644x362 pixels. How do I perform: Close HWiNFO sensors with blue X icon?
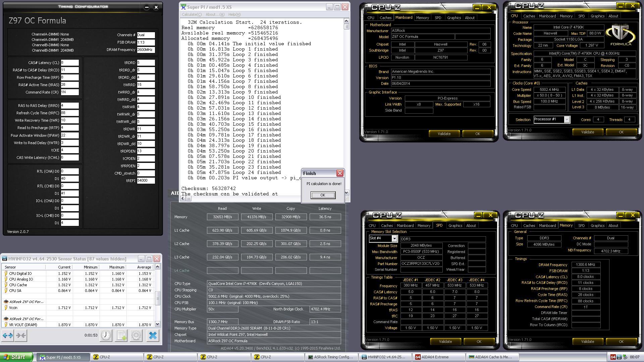point(153,336)
